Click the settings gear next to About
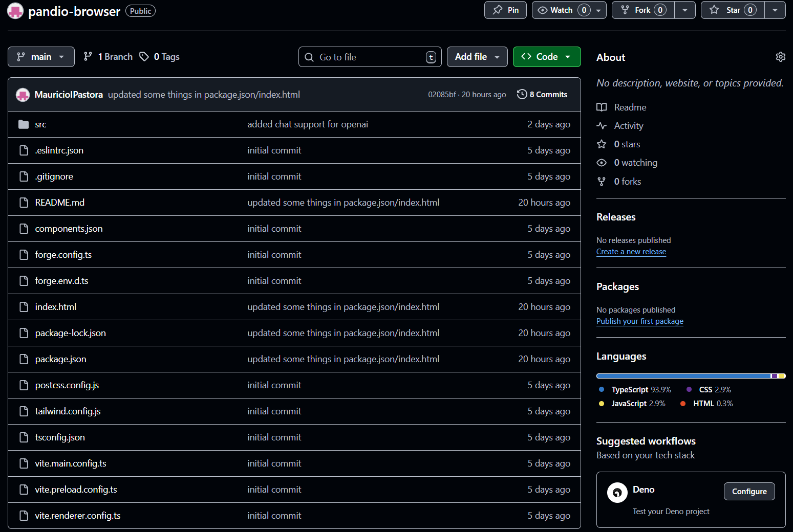Image resolution: width=793 pixels, height=532 pixels. [780, 57]
